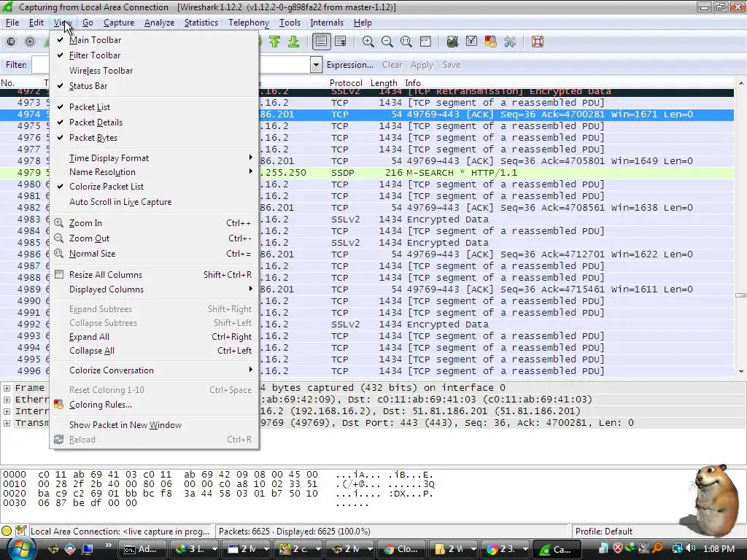Uncheck Status Bar in View menu
This screenshot has width=747, height=560.
[x=154, y=86]
